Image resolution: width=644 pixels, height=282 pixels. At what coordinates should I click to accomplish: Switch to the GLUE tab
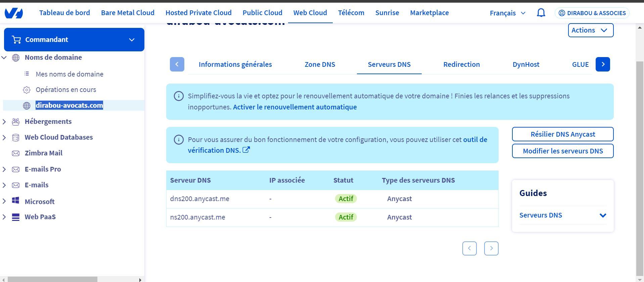click(x=580, y=64)
